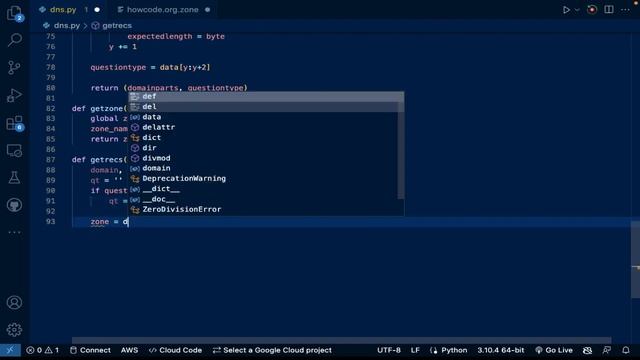640x360 pixels.
Task: Choose def suggestion in autocomplete
Action: (x=266, y=96)
